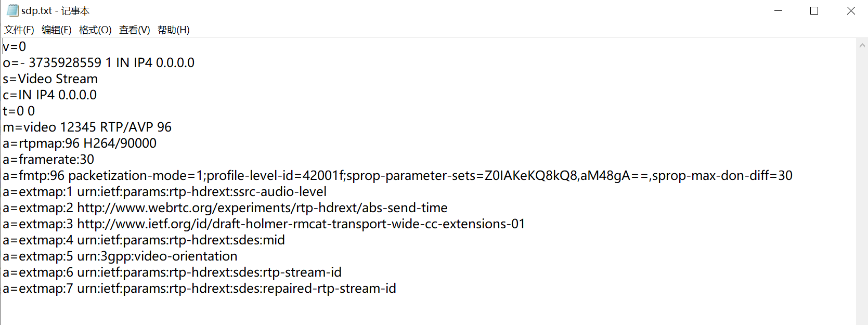Open the 编辑(E) menu
The height and width of the screenshot is (325, 868).
pyautogui.click(x=57, y=30)
